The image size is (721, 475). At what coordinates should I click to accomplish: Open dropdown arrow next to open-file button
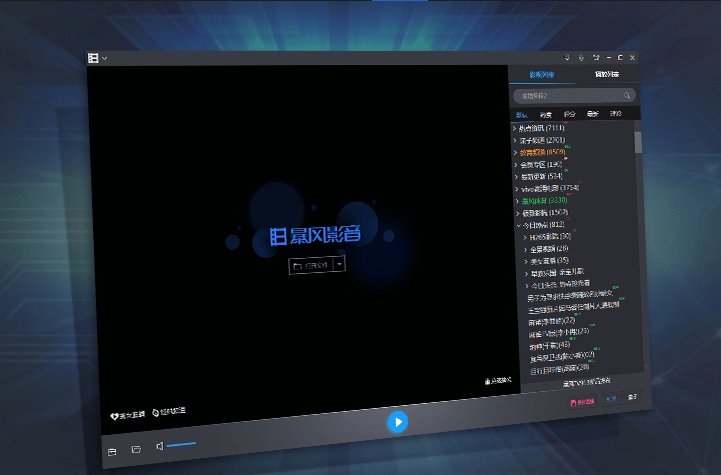(x=339, y=264)
